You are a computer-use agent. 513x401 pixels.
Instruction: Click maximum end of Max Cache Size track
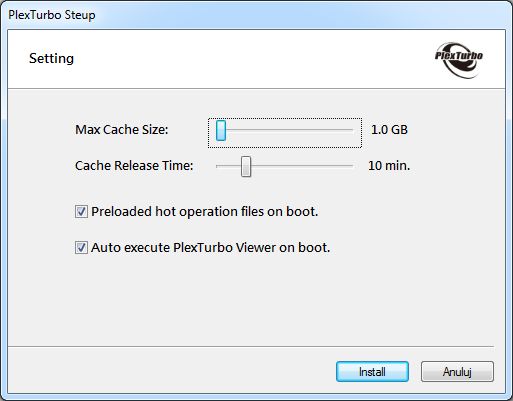pyautogui.click(x=352, y=130)
